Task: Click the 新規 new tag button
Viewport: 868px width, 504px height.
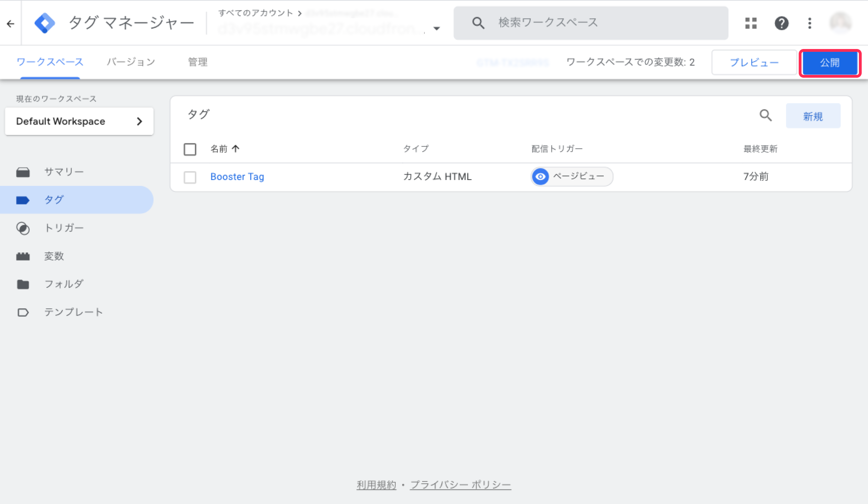Action: tap(813, 116)
